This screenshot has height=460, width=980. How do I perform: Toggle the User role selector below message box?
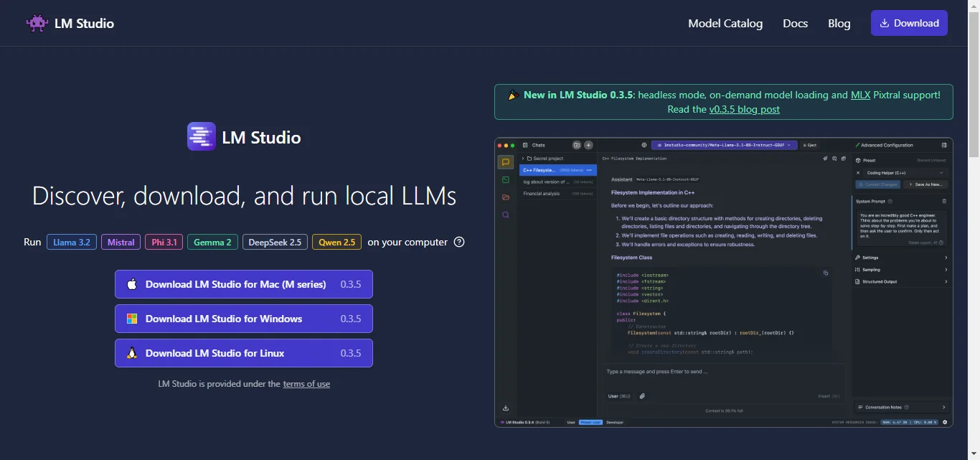click(x=619, y=396)
